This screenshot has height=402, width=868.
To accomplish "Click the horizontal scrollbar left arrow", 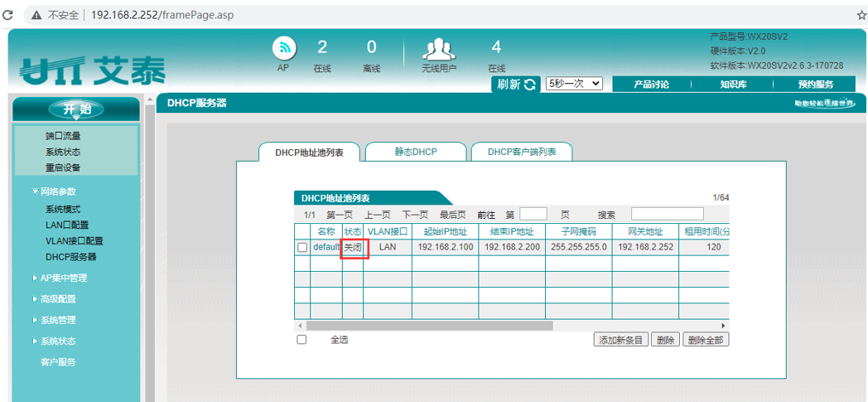I will pos(300,326).
